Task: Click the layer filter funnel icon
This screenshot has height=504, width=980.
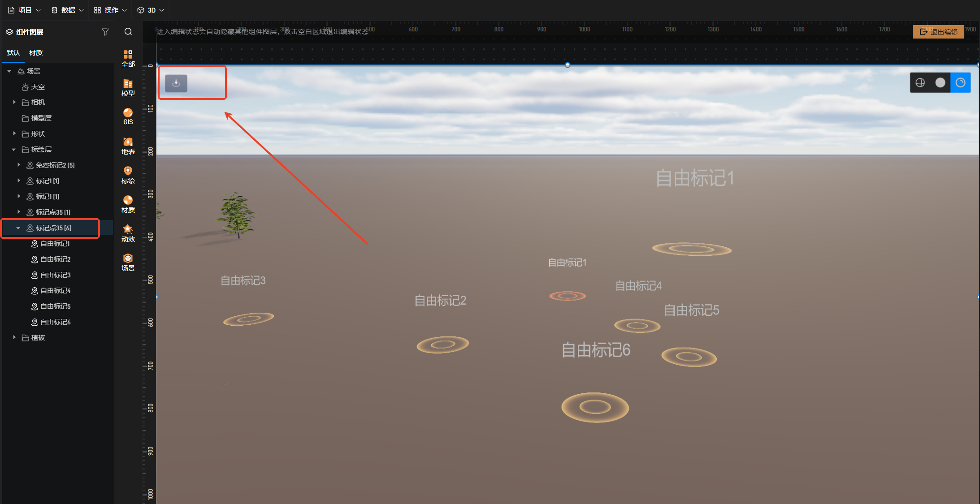Action: (x=105, y=32)
